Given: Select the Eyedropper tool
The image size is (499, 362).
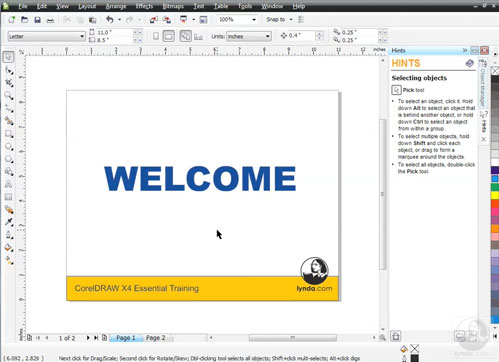Looking at the screenshot, I should [x=9, y=222].
